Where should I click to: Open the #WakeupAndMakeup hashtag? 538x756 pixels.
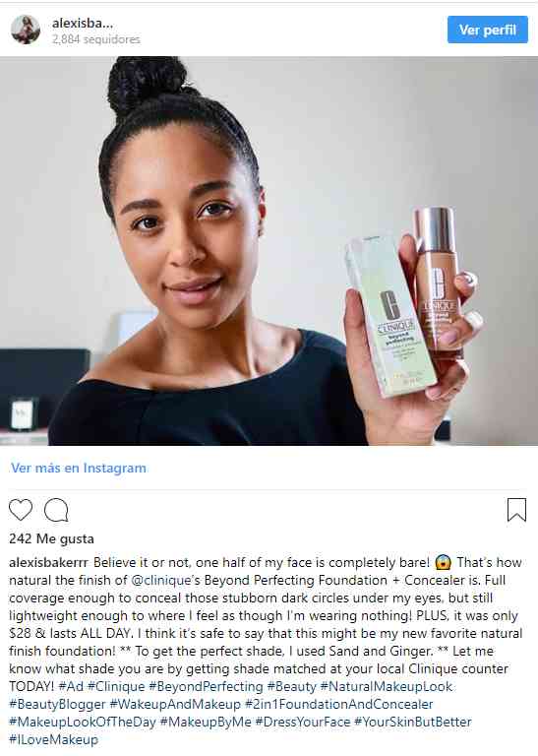point(175,705)
